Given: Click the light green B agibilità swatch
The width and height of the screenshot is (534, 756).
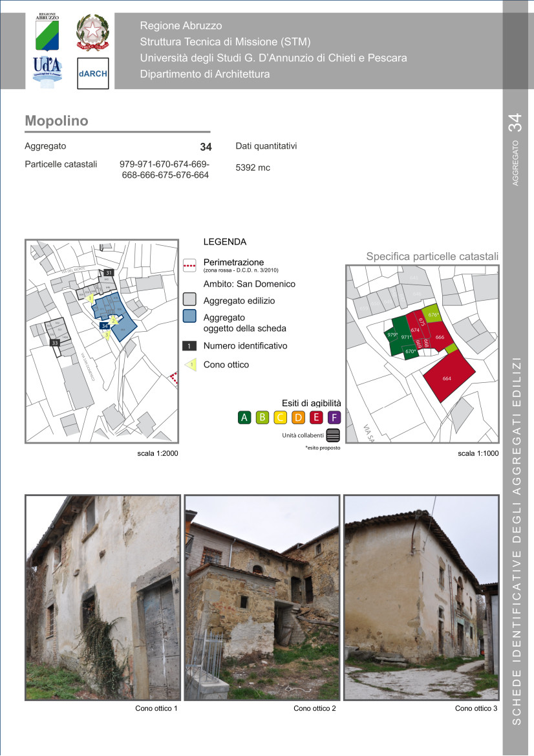Looking at the screenshot, I should click(x=262, y=417).
